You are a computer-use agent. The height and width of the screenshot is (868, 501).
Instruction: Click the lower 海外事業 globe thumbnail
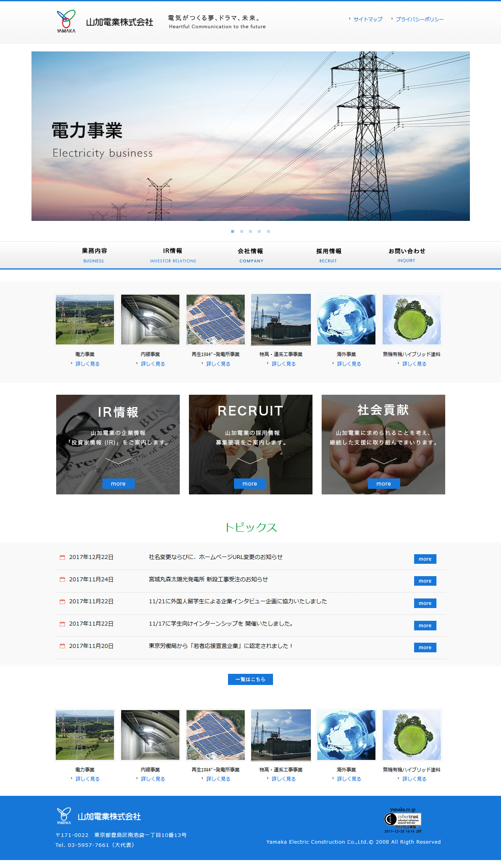click(346, 735)
